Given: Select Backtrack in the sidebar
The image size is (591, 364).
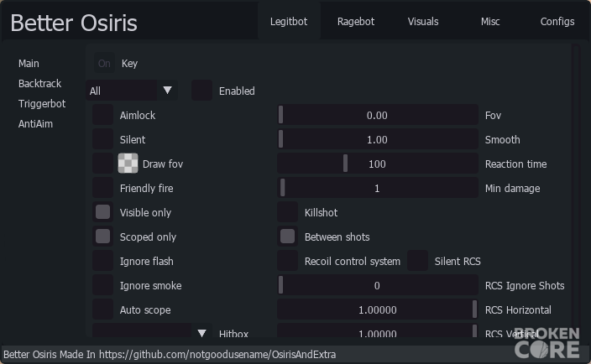Looking at the screenshot, I should (39, 84).
